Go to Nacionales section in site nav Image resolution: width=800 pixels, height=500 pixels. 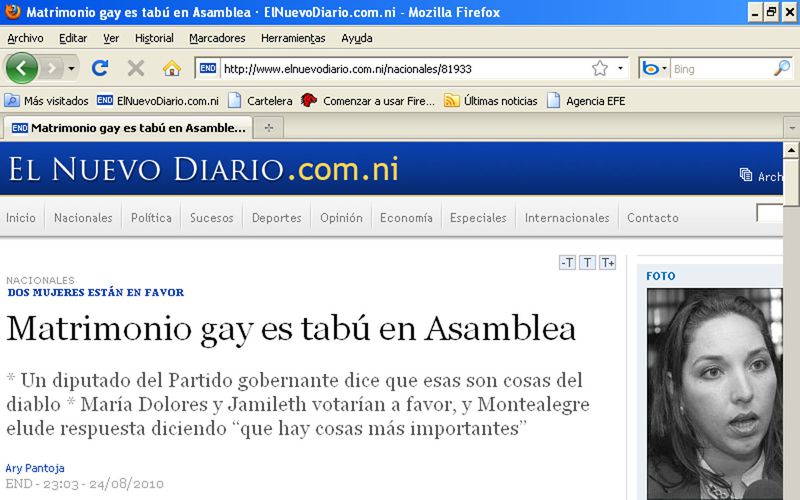click(x=83, y=218)
